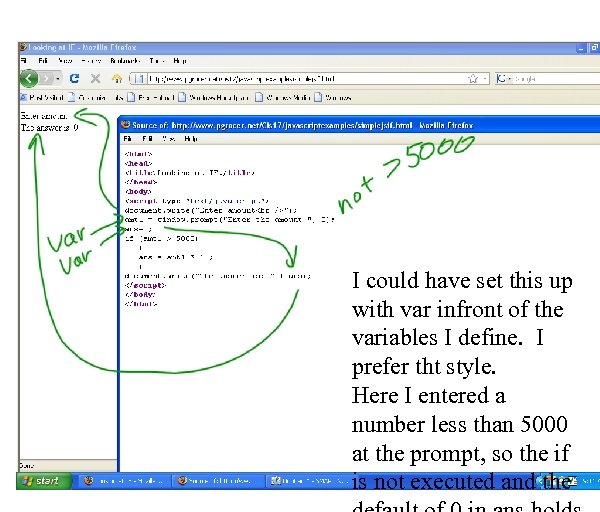Click the "if (amt > 5000)" source line

pyautogui.click(x=161, y=238)
